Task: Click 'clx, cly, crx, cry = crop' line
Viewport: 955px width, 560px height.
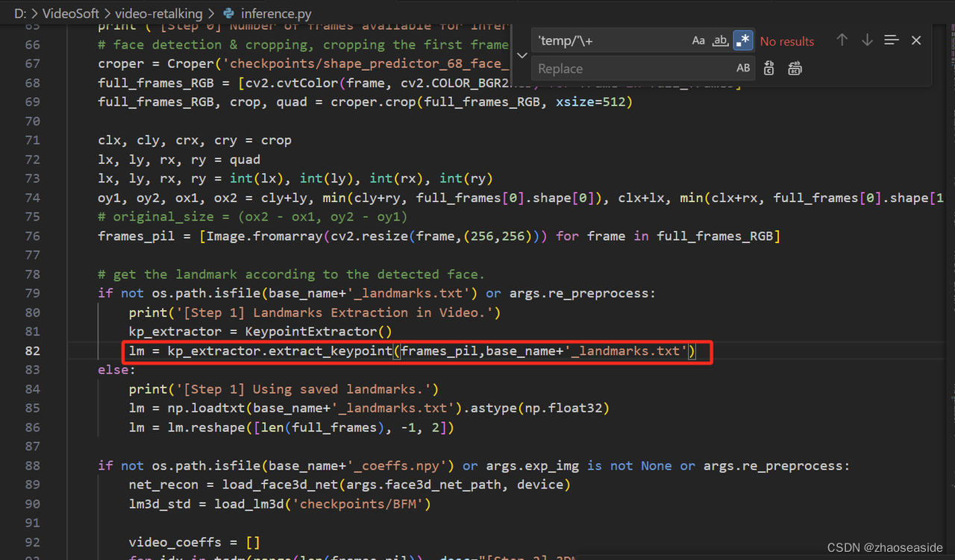Action: tap(195, 140)
